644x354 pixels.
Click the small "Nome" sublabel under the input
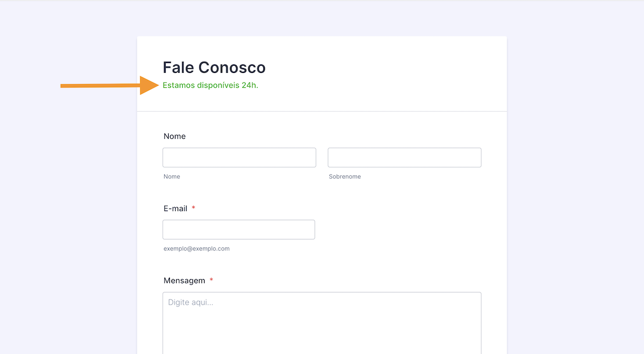(x=172, y=177)
